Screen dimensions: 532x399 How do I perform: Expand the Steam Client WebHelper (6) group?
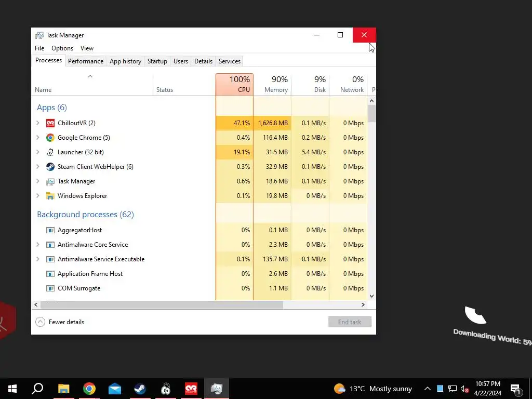coord(37,167)
